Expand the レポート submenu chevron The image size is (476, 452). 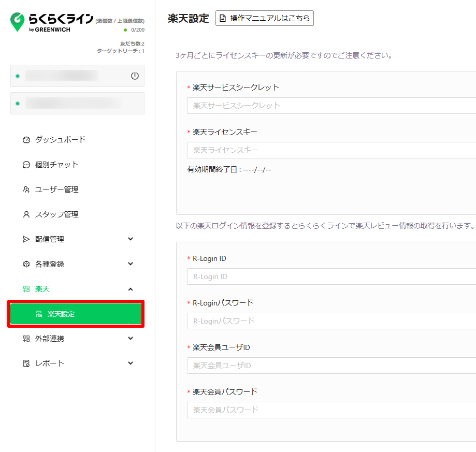click(x=131, y=363)
